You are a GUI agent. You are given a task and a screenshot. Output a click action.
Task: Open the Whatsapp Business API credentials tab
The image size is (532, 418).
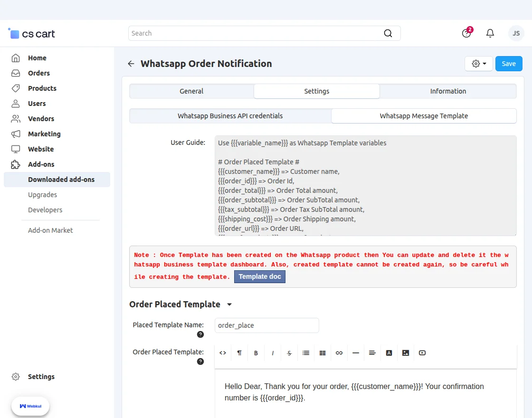pos(230,115)
